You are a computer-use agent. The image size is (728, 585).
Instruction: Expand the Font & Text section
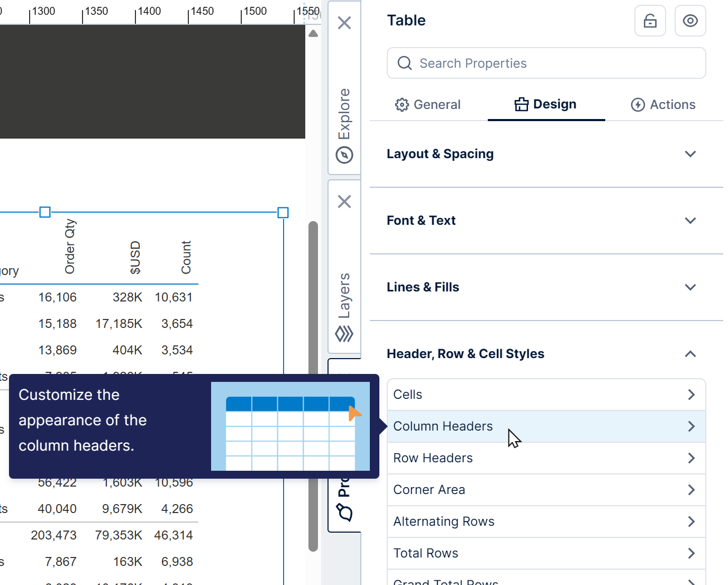[690, 221]
